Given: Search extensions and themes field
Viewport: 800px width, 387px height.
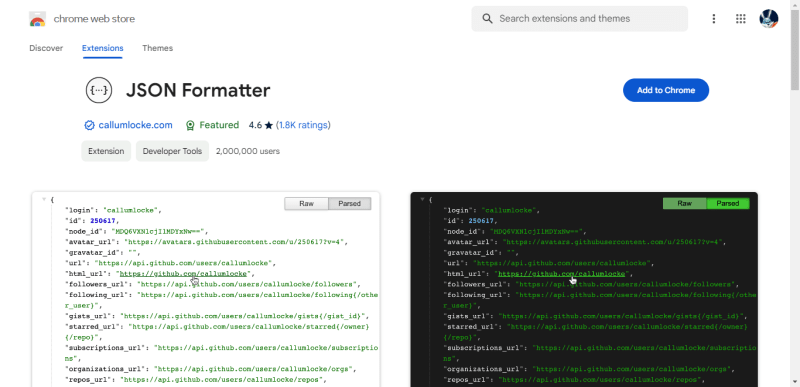Looking at the screenshot, I should click(579, 19).
